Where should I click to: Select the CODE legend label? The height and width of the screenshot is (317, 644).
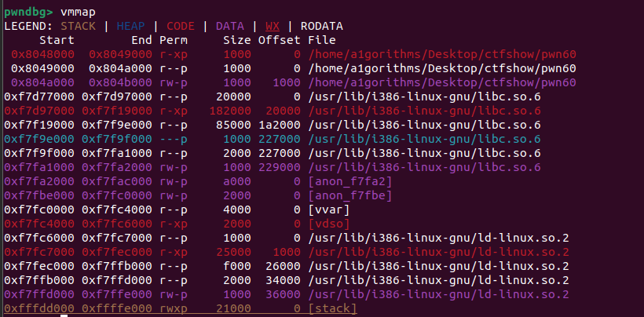coord(181,26)
